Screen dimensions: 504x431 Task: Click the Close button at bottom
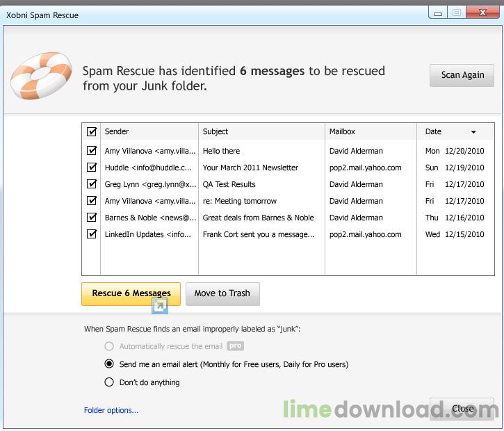coord(462,409)
